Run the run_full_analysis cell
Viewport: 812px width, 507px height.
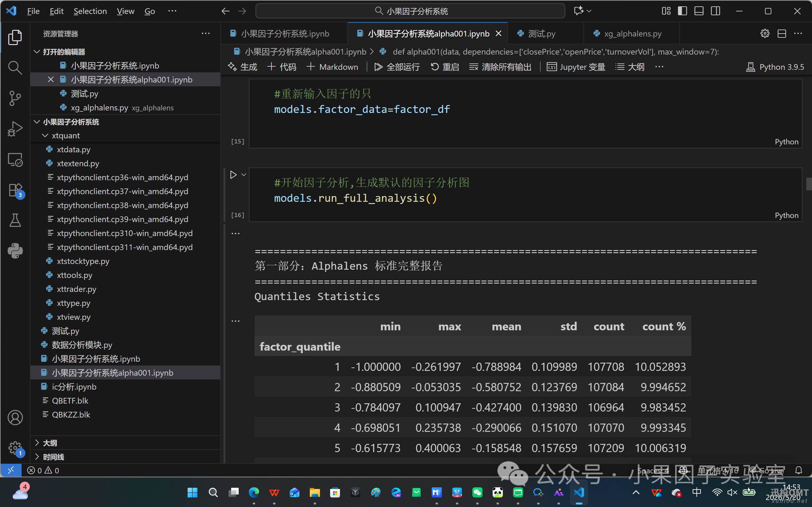click(233, 175)
